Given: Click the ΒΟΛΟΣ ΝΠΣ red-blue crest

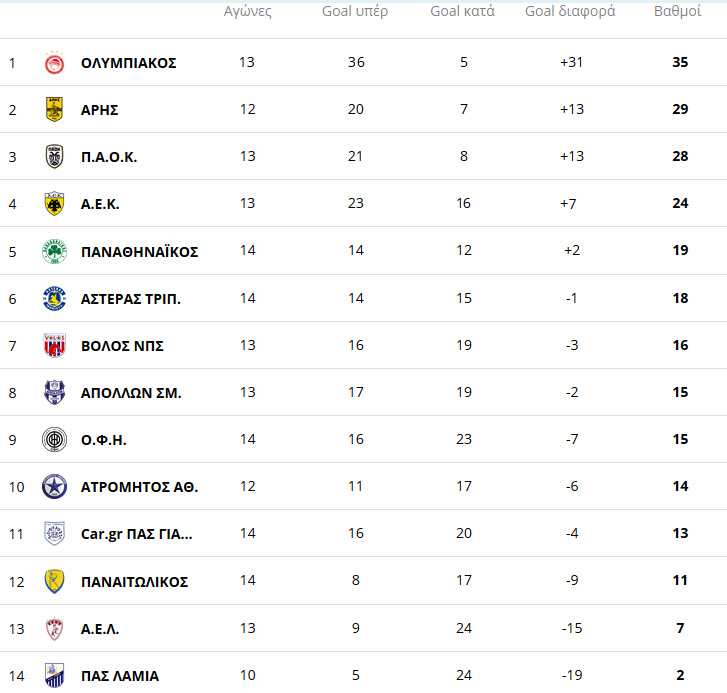Looking at the screenshot, I should point(54,345).
